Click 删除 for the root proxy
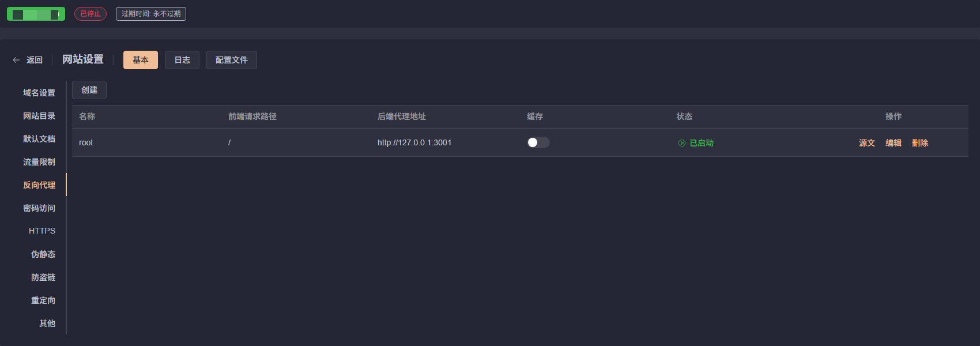980x346 pixels. [x=920, y=143]
